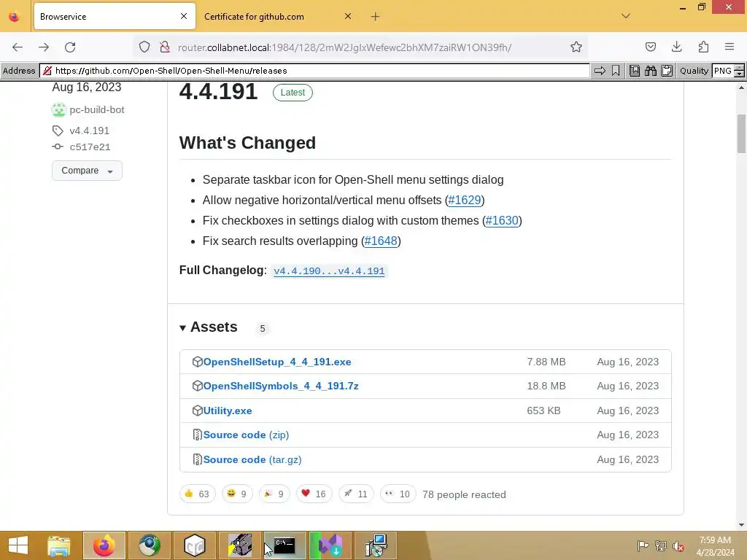This screenshot has height=560, width=747.
Task: Click the scrollbar down arrow
Action: click(x=741, y=525)
